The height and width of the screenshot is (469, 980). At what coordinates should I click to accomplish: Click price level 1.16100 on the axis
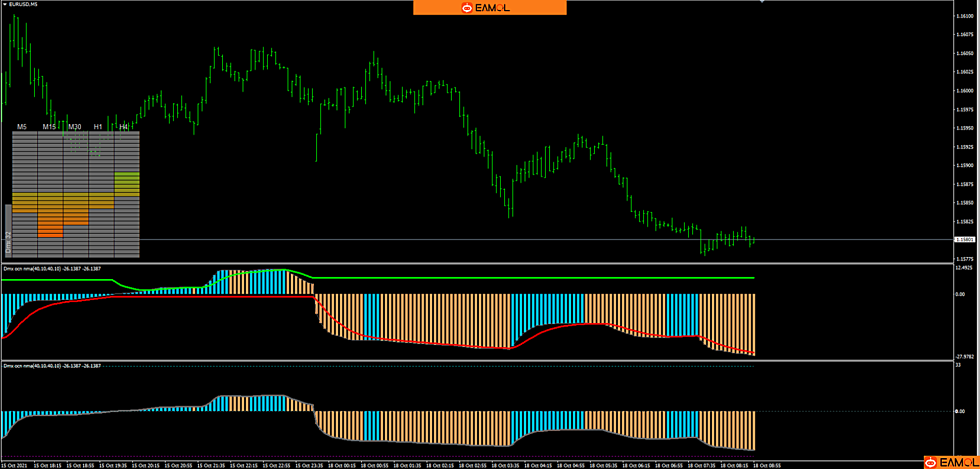point(965,16)
